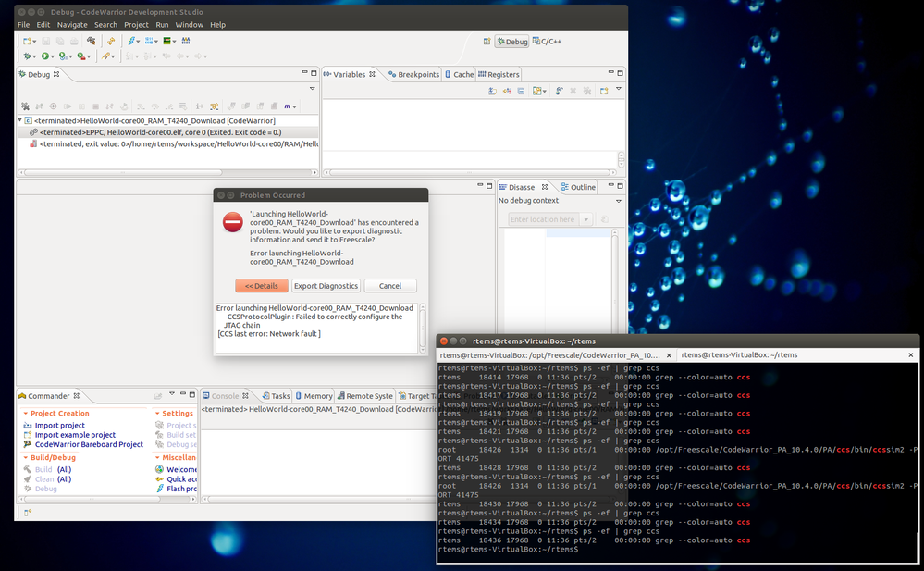
Task: Click the status bar icon at bottom left
Action: pyautogui.click(x=27, y=513)
